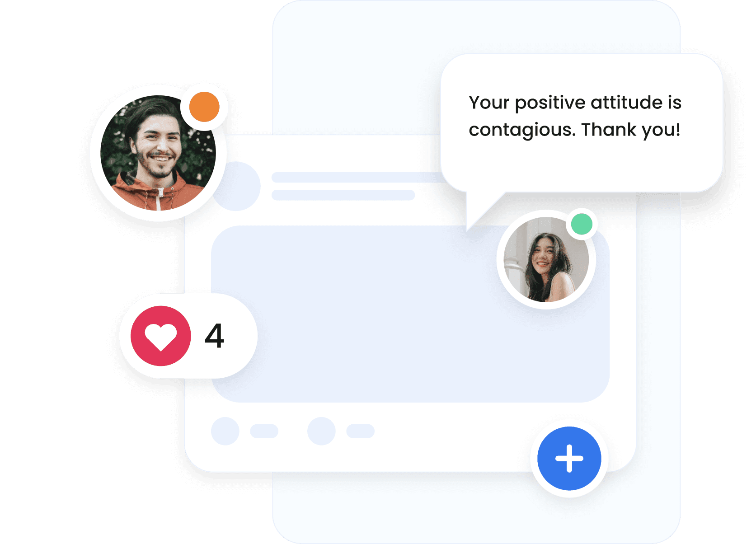Click the like count number 4

(214, 336)
